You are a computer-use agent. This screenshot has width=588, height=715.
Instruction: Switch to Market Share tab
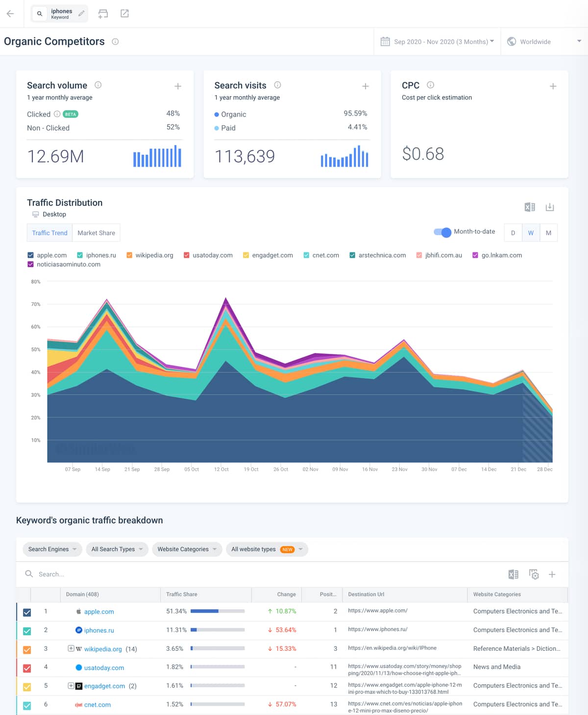96,233
